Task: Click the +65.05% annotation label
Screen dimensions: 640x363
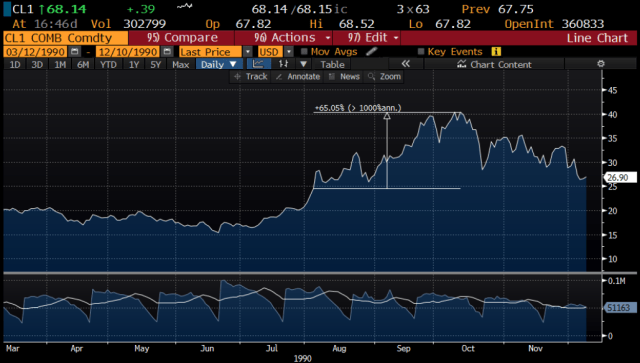Action: coord(358,108)
